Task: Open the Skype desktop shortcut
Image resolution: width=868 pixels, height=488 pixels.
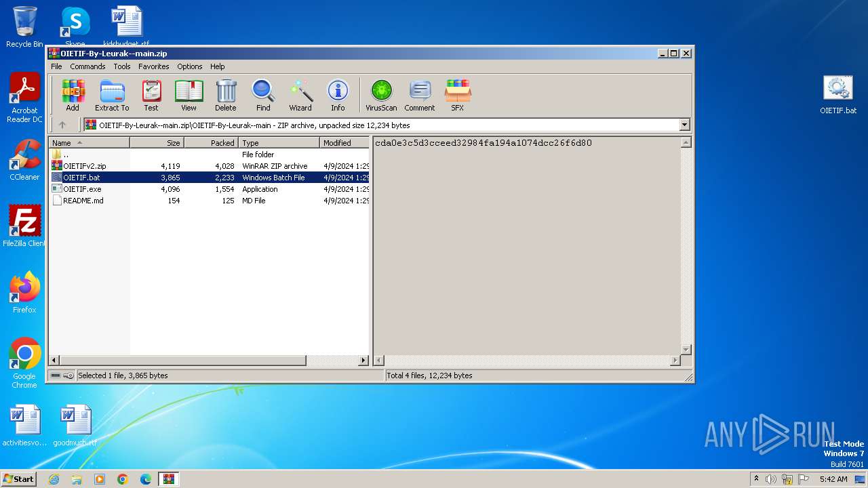Action: (x=75, y=26)
